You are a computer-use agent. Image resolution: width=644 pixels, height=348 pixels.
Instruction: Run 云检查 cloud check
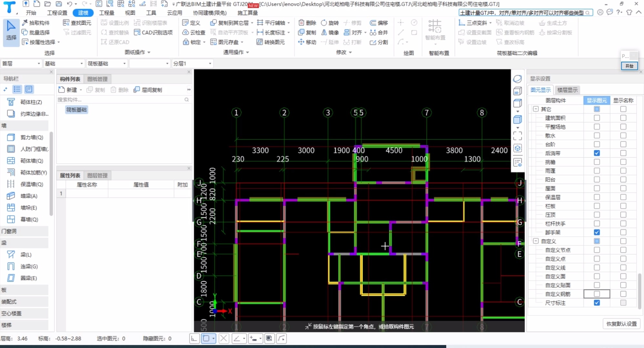(194, 33)
